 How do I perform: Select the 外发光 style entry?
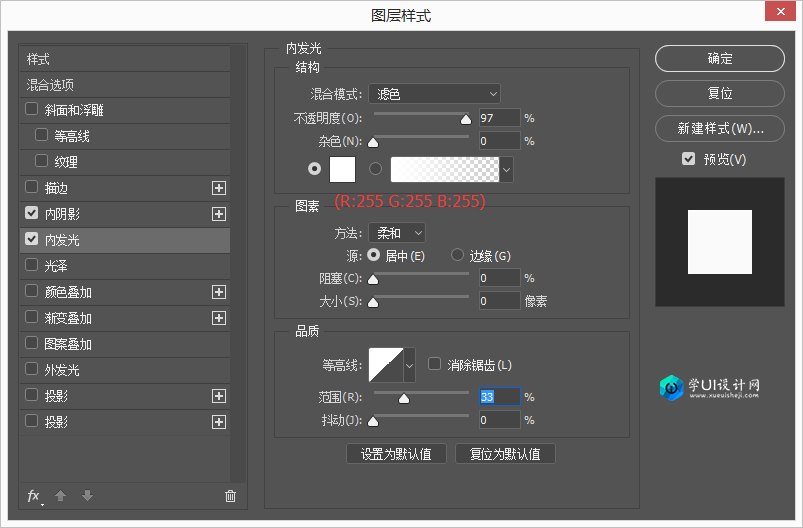pos(62,370)
